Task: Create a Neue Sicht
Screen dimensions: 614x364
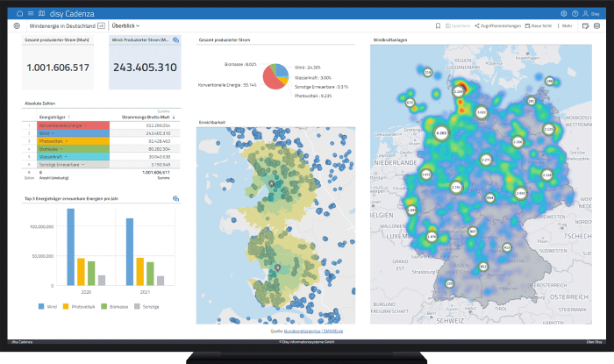Action: [538, 25]
